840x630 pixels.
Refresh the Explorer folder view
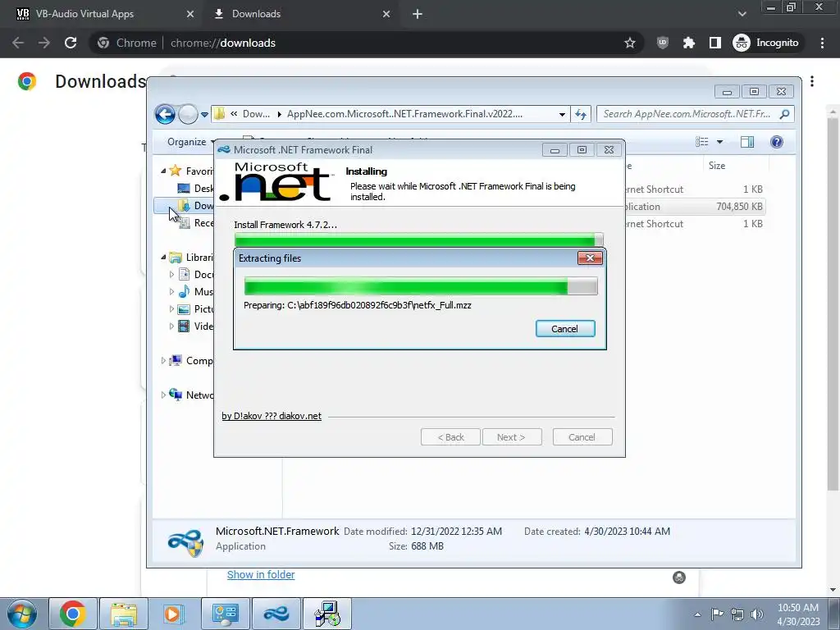click(x=581, y=114)
